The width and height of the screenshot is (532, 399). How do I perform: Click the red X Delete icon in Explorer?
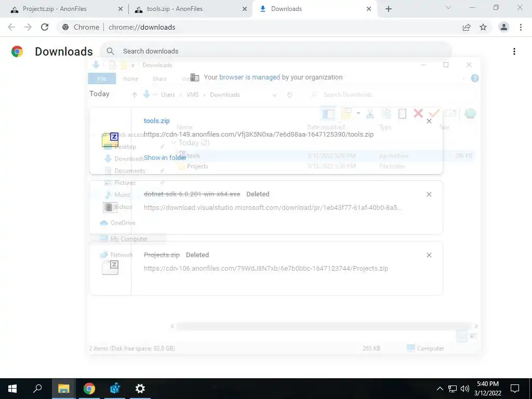[x=418, y=113]
